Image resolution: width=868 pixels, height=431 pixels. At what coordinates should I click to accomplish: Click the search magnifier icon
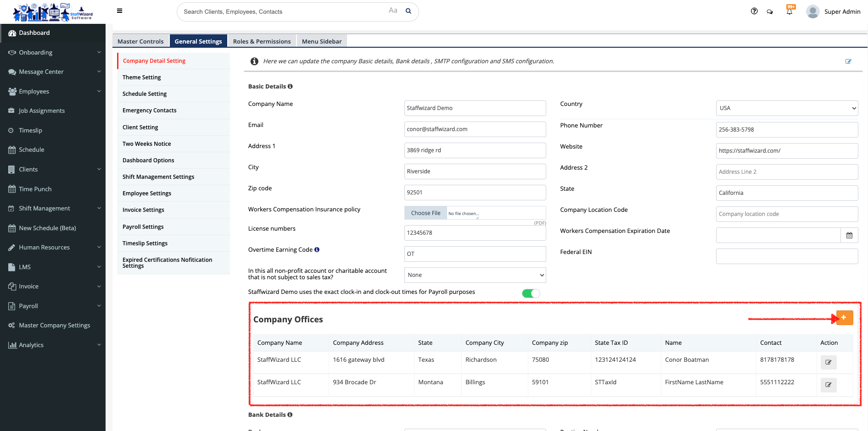pos(408,11)
